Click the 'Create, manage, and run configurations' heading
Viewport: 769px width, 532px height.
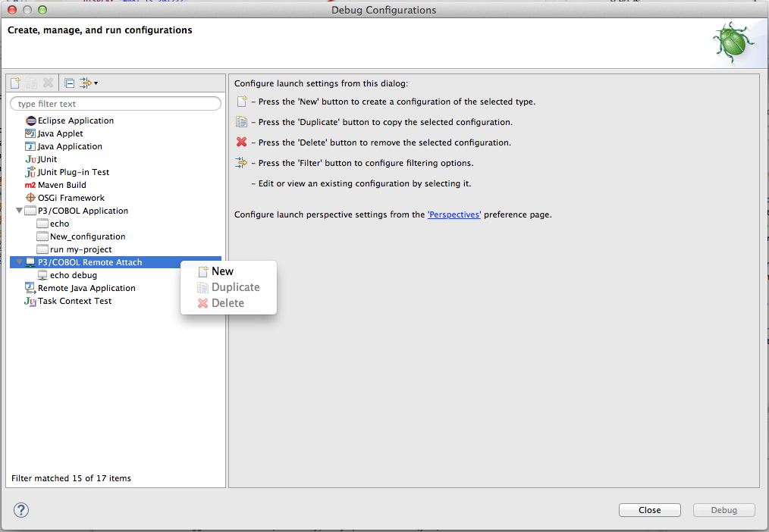point(99,30)
